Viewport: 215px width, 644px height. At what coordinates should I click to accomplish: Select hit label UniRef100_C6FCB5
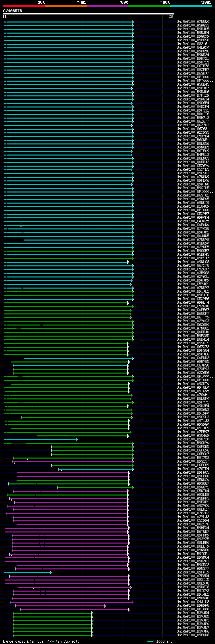pyautogui.click(x=193, y=446)
